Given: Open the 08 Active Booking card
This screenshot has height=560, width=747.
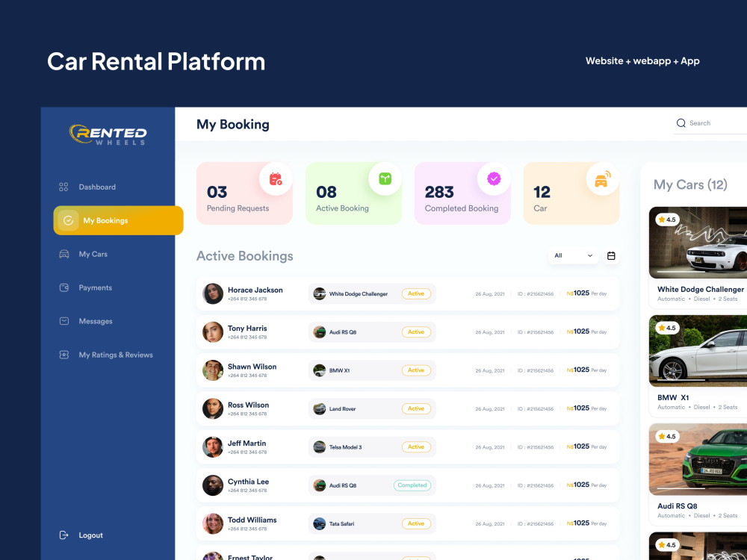Looking at the screenshot, I should pyautogui.click(x=353, y=193).
